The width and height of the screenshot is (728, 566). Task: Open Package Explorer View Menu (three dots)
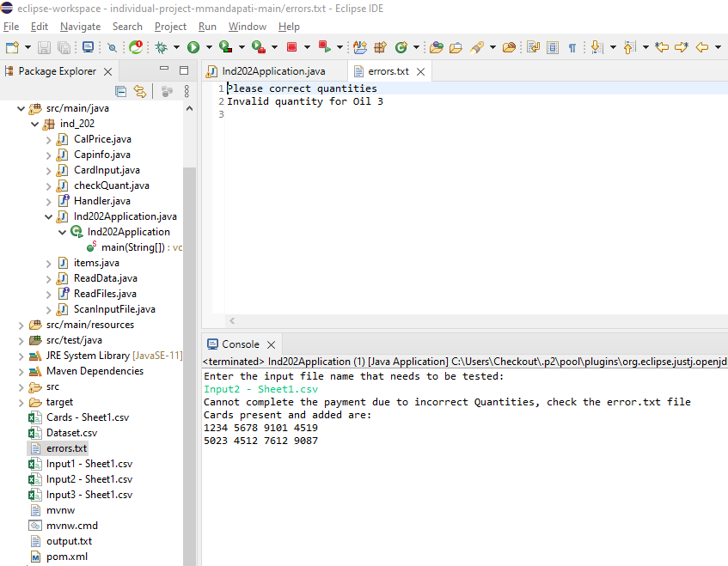pos(187,91)
